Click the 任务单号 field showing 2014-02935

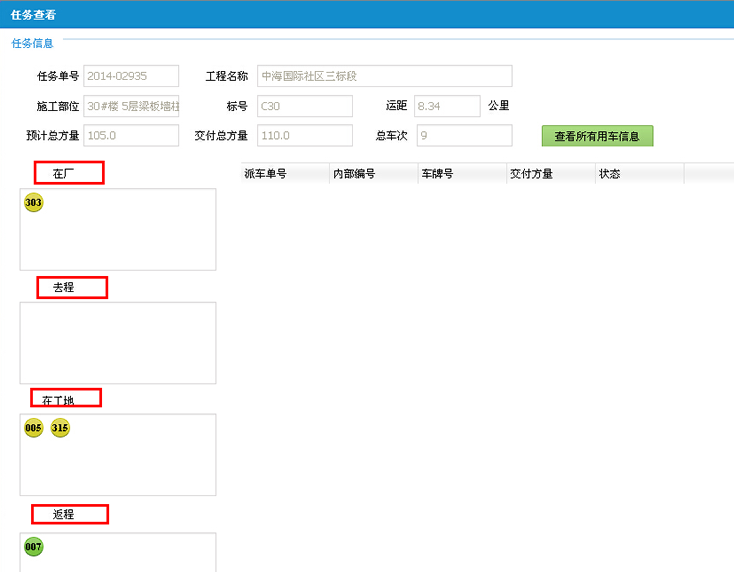(131, 76)
